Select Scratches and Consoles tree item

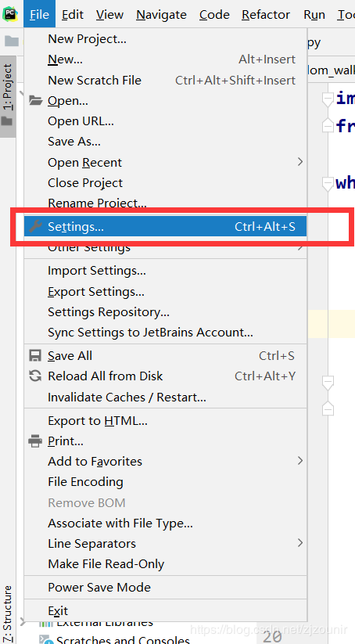tap(123, 639)
